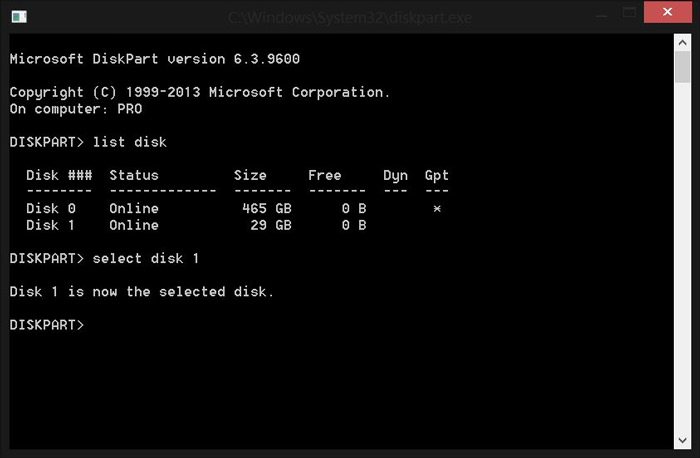Click the Gpt column header
700x458 pixels.
pyautogui.click(x=436, y=176)
